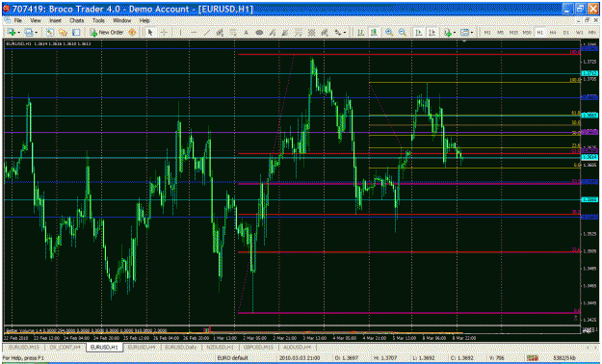Open the Charts menu
The image size is (602, 364).
[77, 20]
